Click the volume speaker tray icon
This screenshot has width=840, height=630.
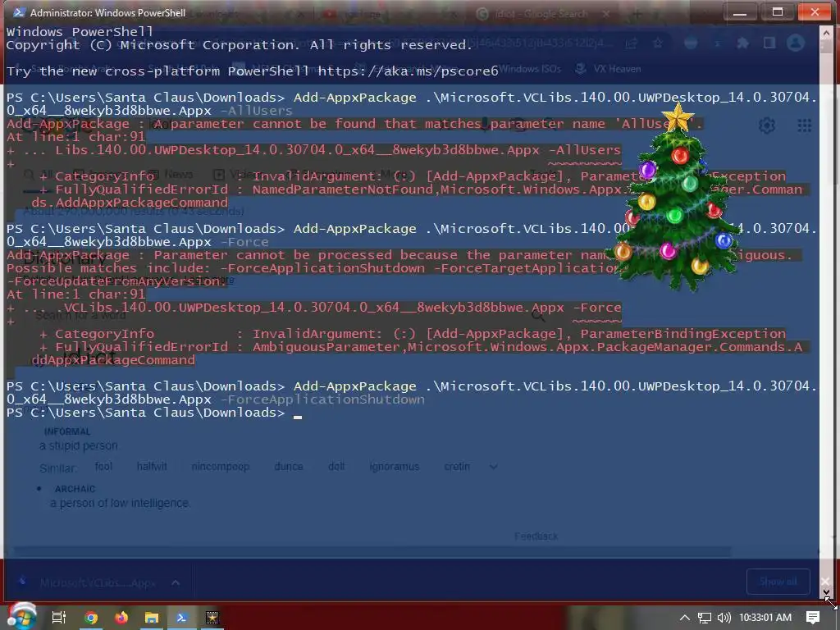pos(724,618)
